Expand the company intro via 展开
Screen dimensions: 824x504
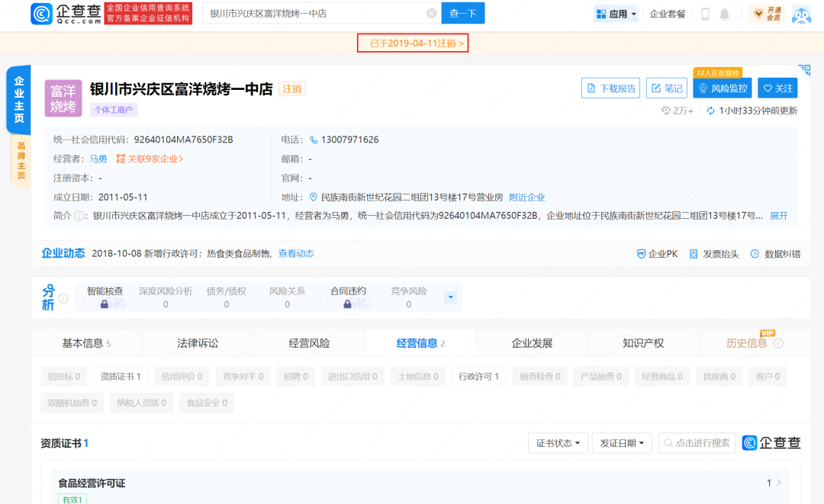779,216
